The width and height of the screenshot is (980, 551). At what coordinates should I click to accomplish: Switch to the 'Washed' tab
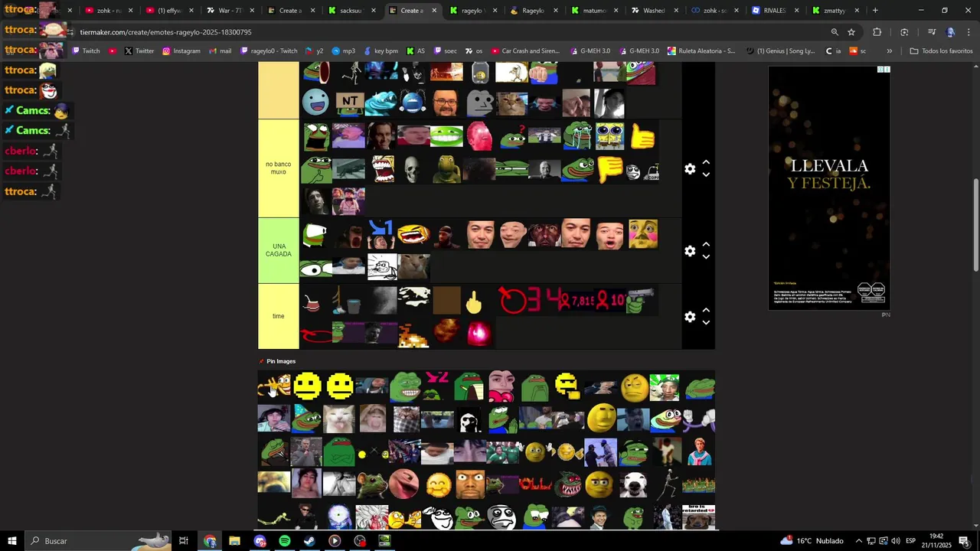654,11
